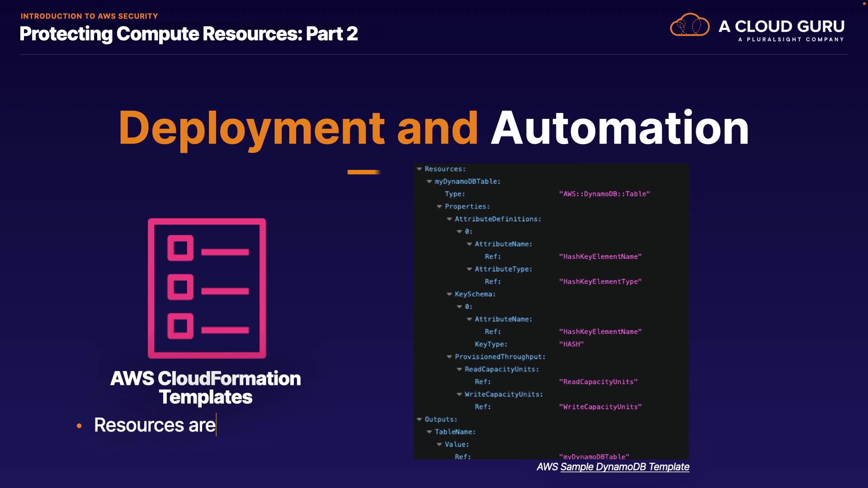The height and width of the screenshot is (488, 868).
Task: Click the pink CloudFormation template icon
Action: (x=207, y=288)
